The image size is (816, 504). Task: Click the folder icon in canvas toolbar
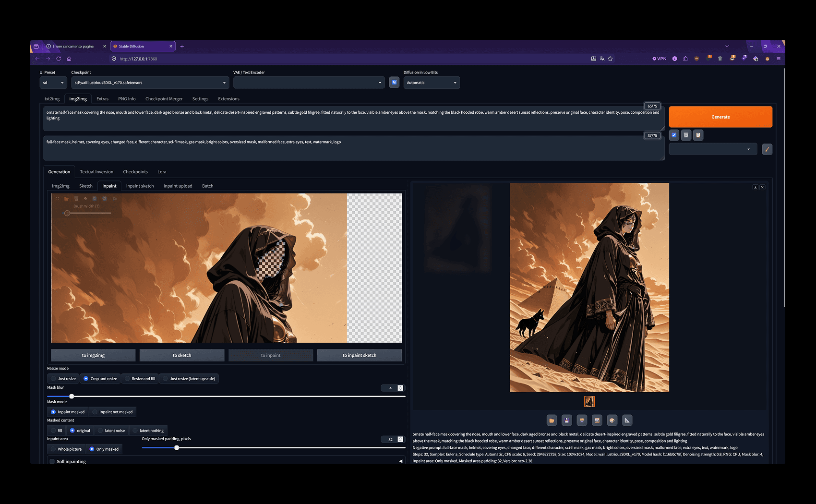coord(66,198)
